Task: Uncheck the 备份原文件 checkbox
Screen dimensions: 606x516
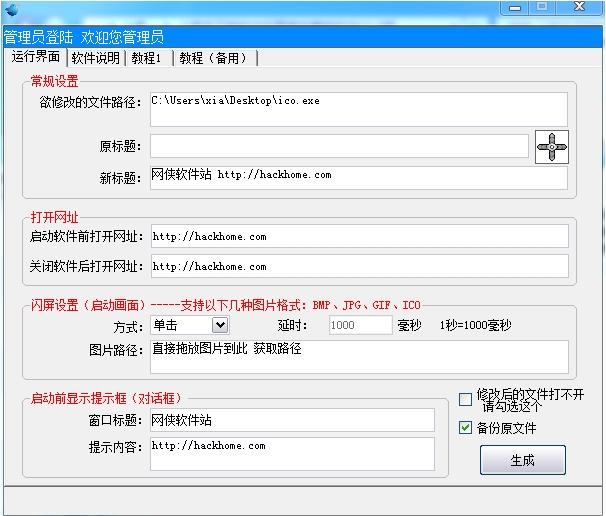Action: (x=466, y=428)
